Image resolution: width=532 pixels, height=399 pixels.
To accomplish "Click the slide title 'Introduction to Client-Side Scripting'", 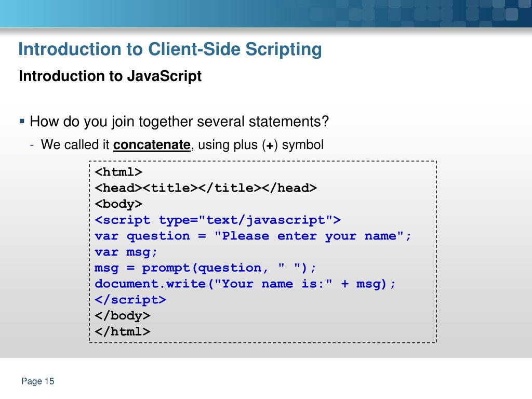I will (x=170, y=49).
